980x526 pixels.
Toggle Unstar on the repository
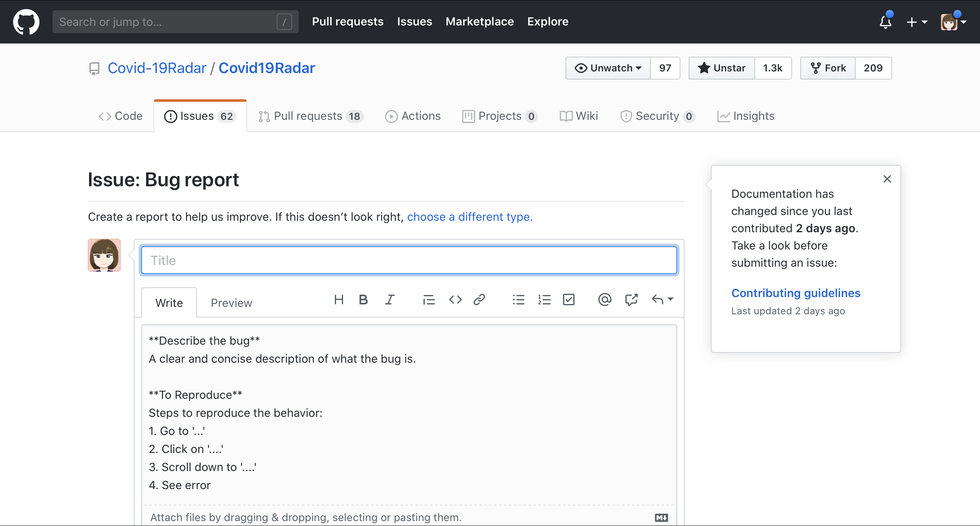point(722,68)
